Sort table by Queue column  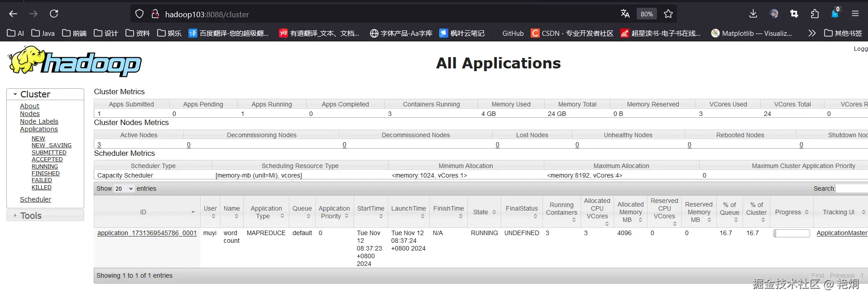click(302, 212)
